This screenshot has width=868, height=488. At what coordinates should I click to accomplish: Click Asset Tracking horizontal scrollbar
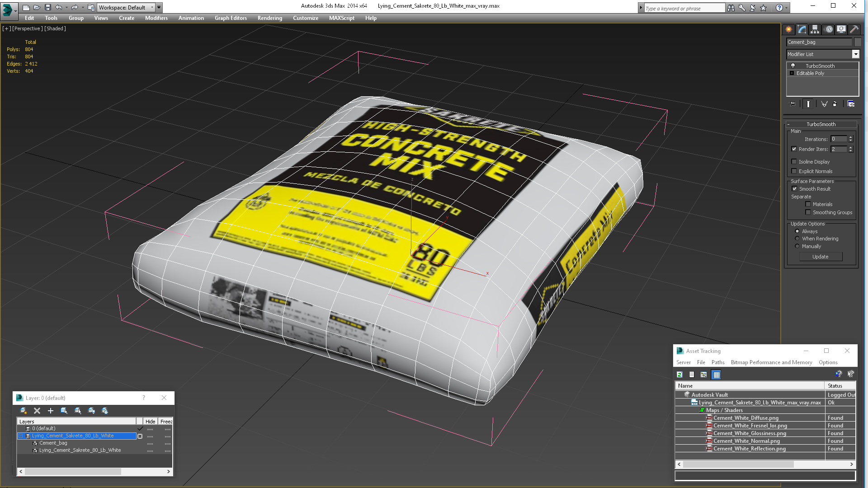coord(765,465)
